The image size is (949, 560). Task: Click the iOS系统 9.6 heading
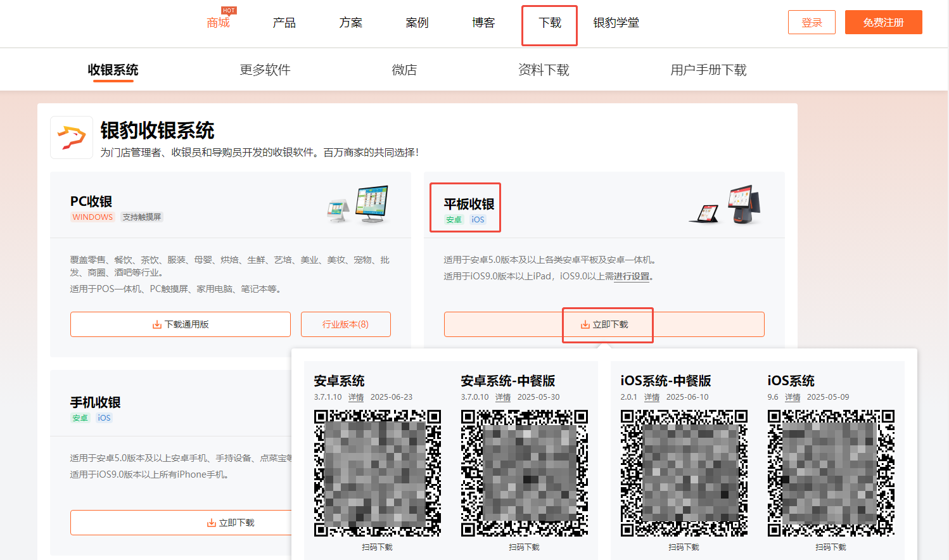791,381
